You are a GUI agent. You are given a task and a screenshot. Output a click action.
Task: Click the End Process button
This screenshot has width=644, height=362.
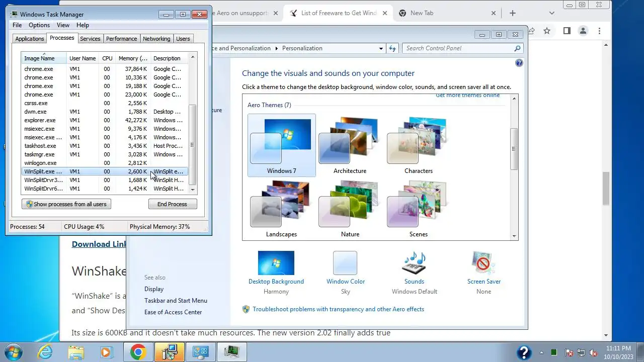[x=172, y=204]
